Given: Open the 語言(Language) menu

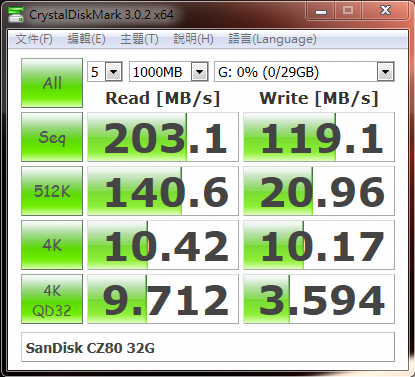Looking at the screenshot, I should pyautogui.click(x=272, y=39).
